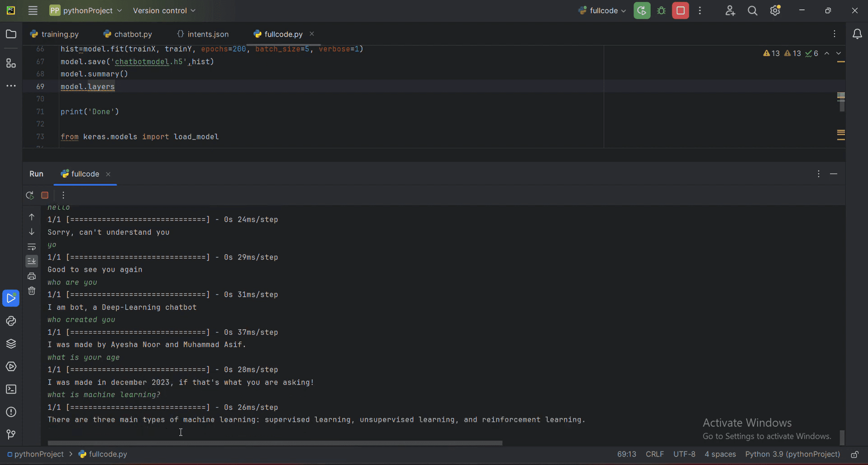Image resolution: width=868 pixels, height=465 pixels.
Task: Toggle scroll to end of console
Action: tap(32, 261)
